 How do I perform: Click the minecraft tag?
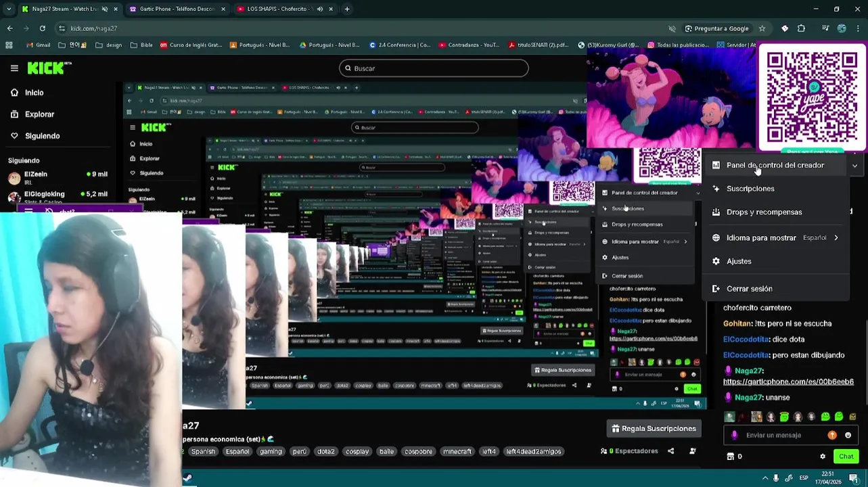457,451
